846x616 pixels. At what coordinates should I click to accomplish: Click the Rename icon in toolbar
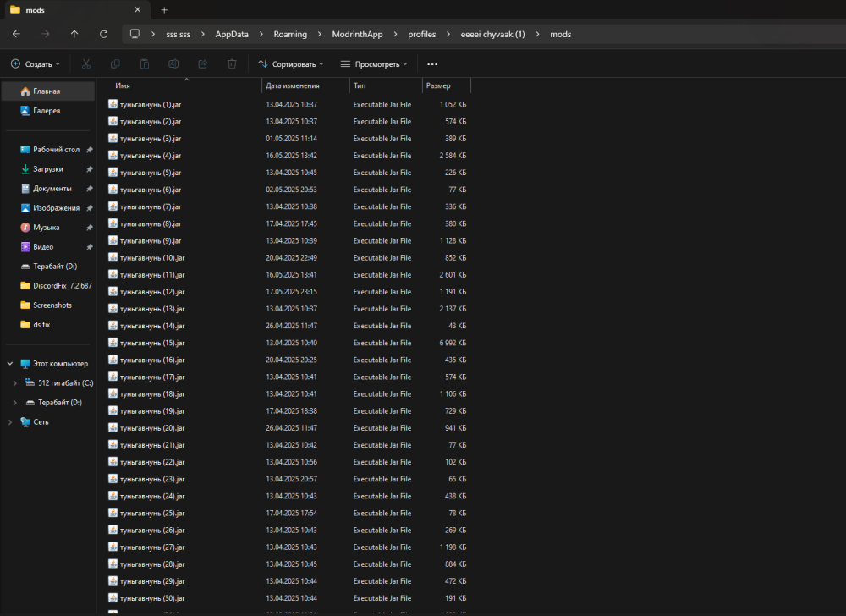point(173,64)
